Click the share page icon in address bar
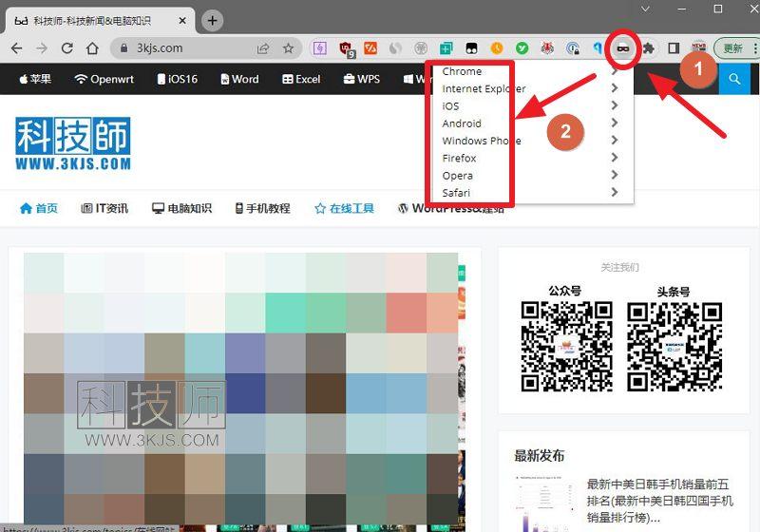760x532 pixels. [263, 47]
